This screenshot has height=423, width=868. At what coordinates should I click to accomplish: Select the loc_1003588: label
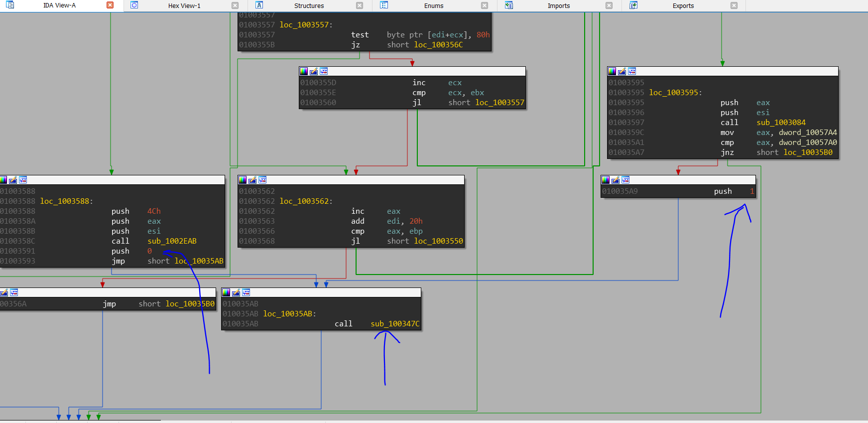pyautogui.click(x=66, y=201)
